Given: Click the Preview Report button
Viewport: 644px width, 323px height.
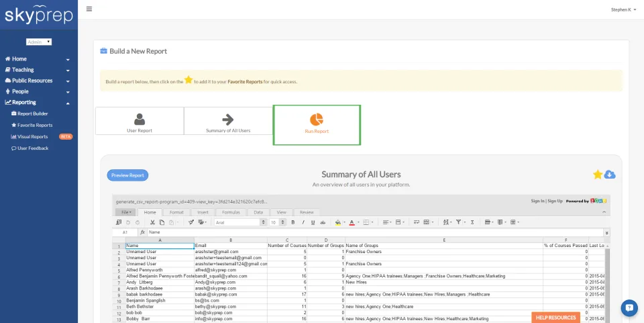Looking at the screenshot, I should pyautogui.click(x=127, y=175).
